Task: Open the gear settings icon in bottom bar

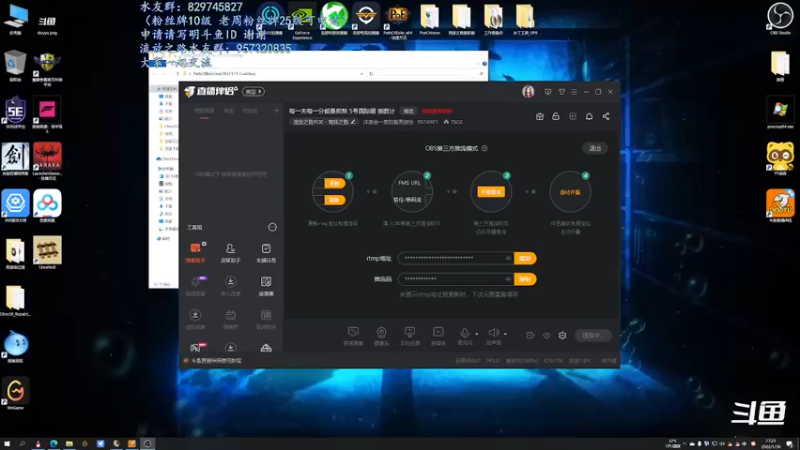Action: [x=562, y=336]
